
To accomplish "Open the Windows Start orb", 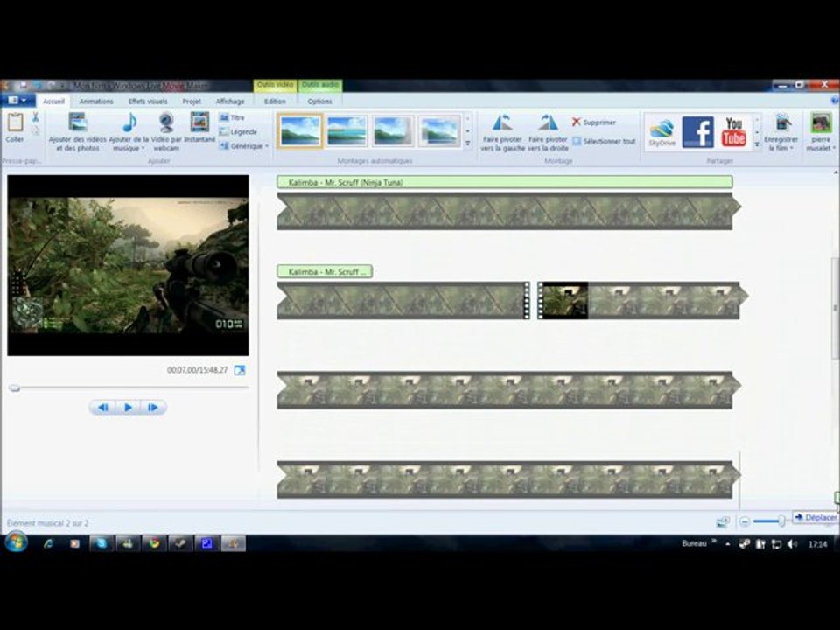I will click(16, 543).
